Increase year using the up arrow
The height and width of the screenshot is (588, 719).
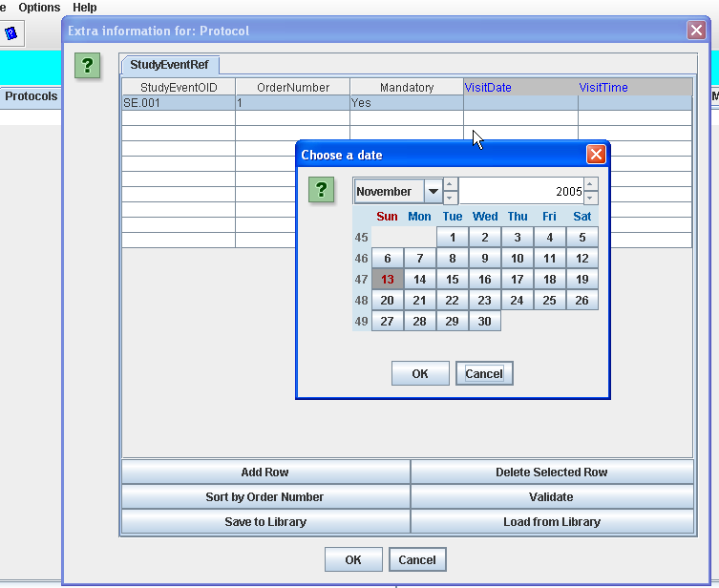point(591,185)
